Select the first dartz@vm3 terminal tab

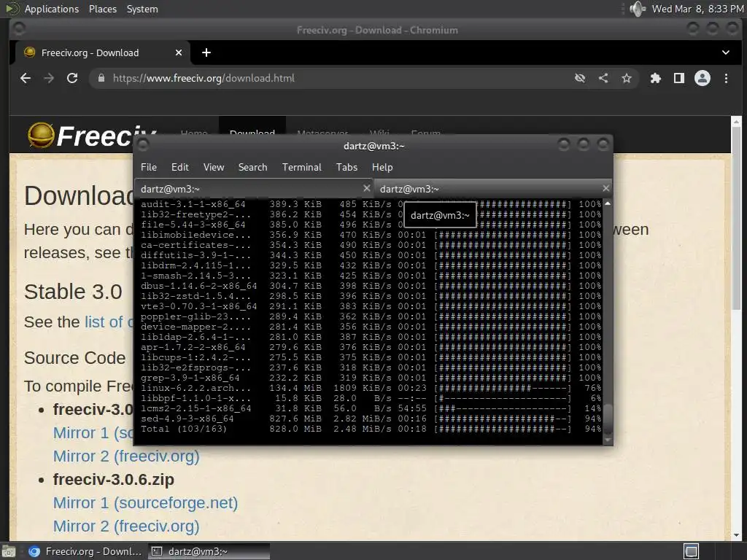click(x=254, y=189)
